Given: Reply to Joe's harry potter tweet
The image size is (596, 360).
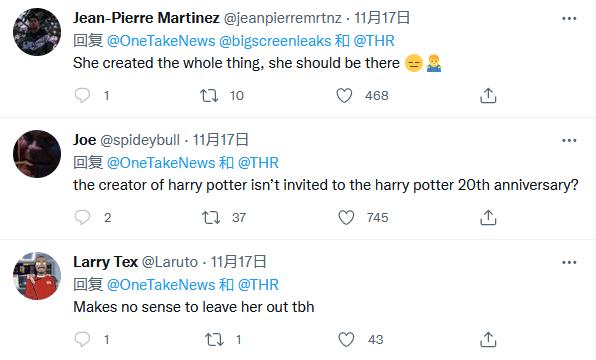Looking at the screenshot, I should [82, 217].
